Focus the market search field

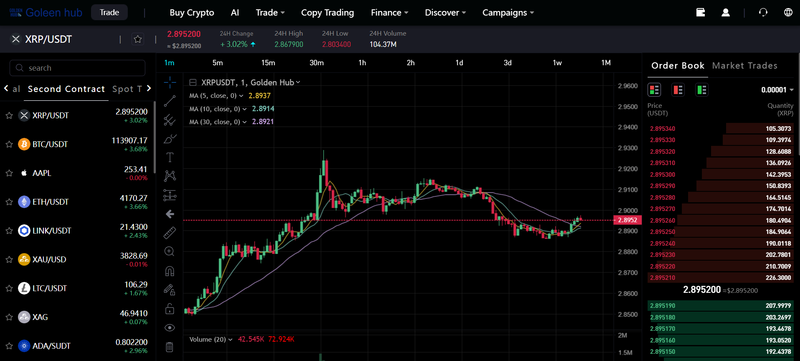(x=78, y=68)
